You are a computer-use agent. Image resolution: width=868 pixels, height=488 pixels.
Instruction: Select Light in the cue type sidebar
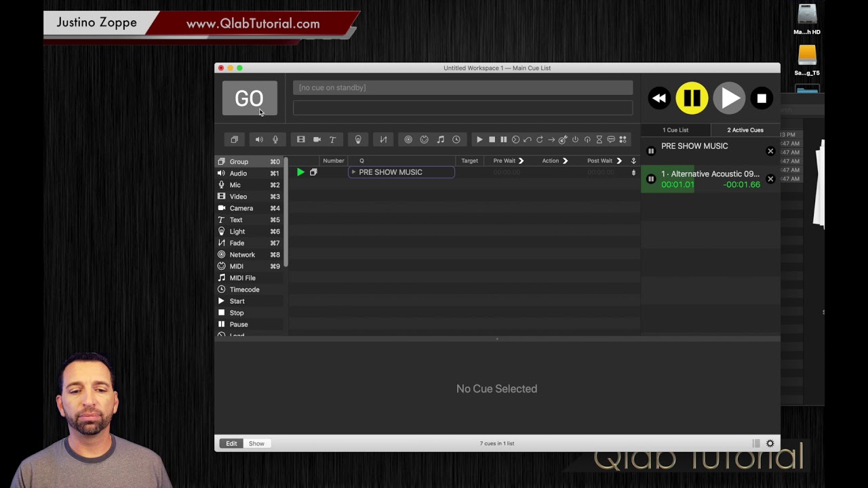249,231
